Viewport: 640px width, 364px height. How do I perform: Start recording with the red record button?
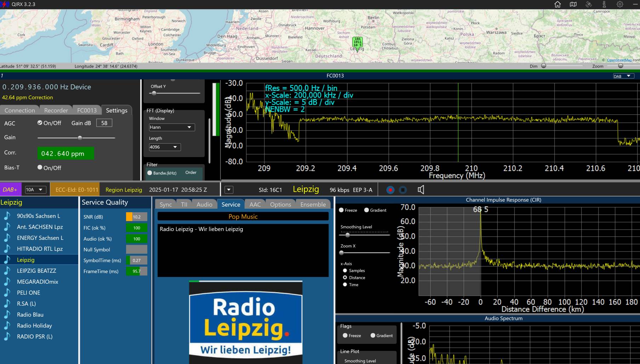[390, 190]
